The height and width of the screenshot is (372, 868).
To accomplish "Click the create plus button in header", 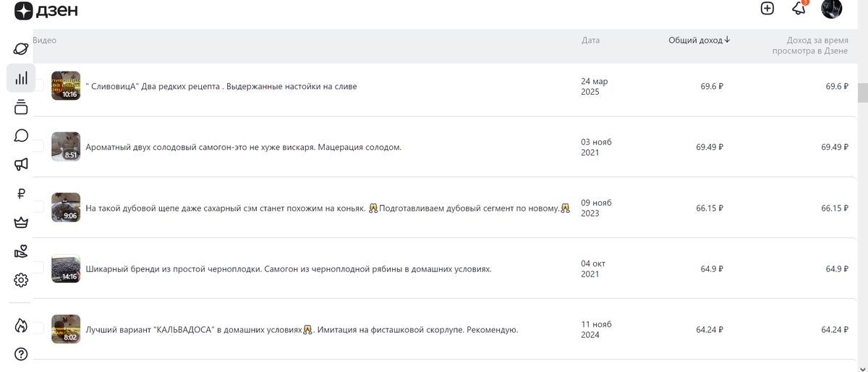I will 767,9.
